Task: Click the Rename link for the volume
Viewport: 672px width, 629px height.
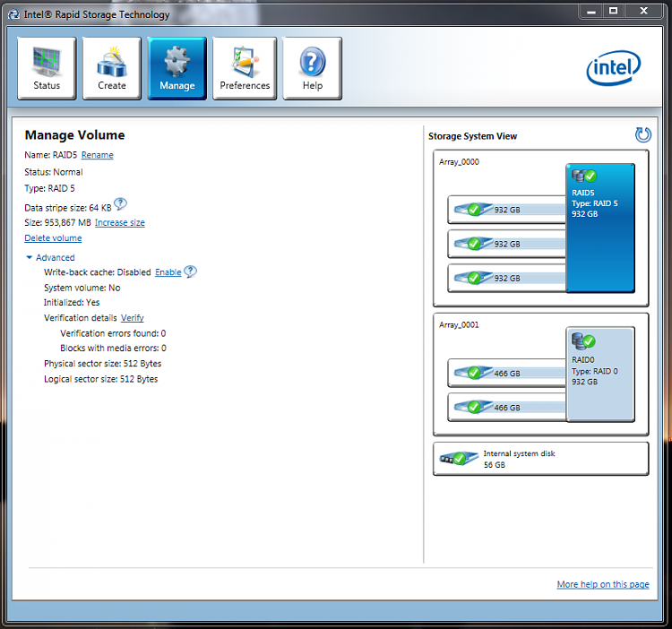Action: pos(98,155)
